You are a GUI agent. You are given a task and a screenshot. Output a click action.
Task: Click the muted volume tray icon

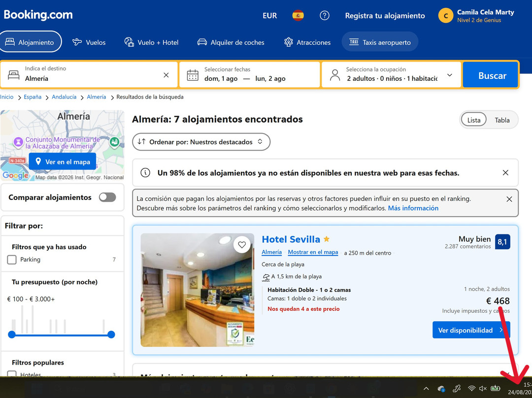point(483,389)
